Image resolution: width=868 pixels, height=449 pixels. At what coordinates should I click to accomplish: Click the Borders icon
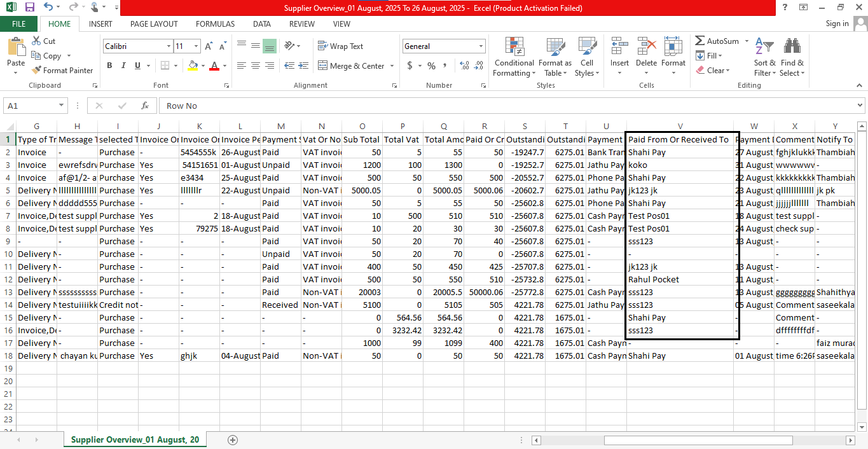pos(165,66)
